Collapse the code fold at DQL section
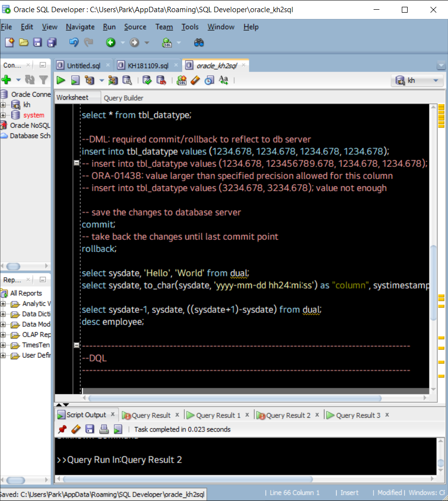The image size is (448, 501). point(76,345)
